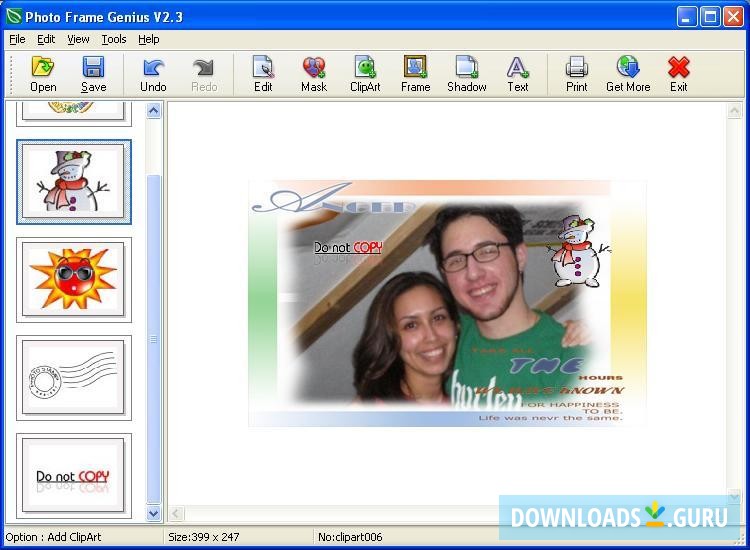Open the Edit menu
Image resolution: width=750 pixels, height=550 pixels.
pyautogui.click(x=46, y=39)
